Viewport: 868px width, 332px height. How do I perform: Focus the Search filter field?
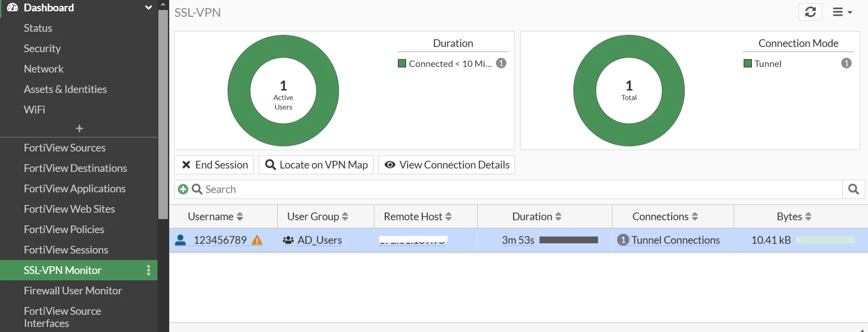click(508, 189)
